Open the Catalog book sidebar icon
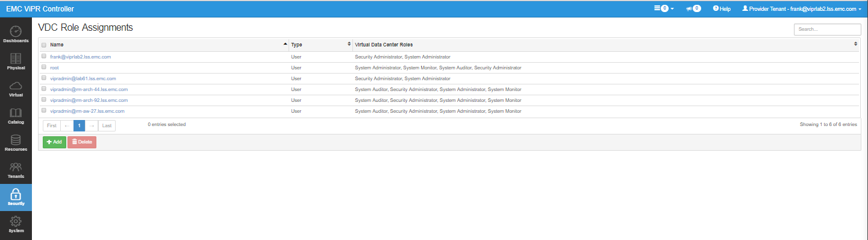The image size is (868, 240). click(x=16, y=116)
